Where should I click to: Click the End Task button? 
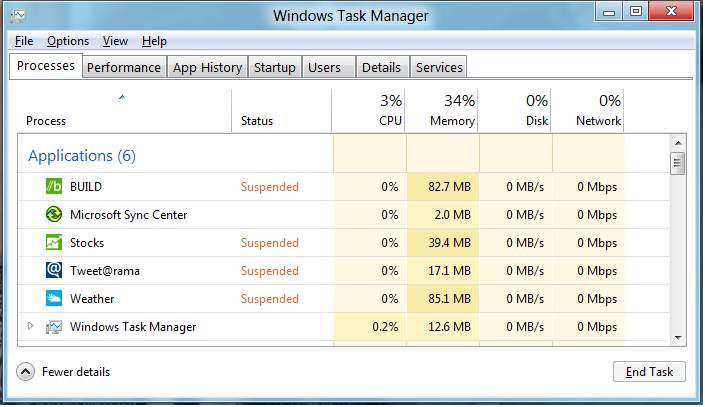tap(649, 372)
